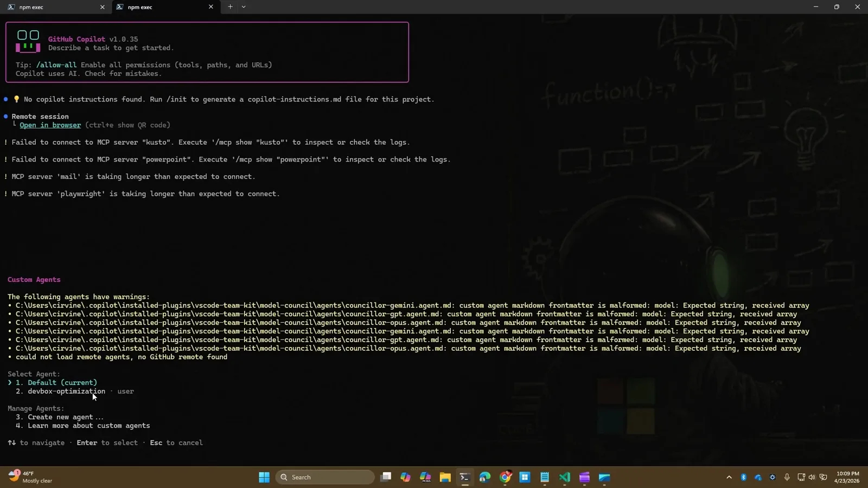868x488 pixels.
Task: Click the first councillor-gpt.agent.md warning line
Action: click(x=403, y=314)
